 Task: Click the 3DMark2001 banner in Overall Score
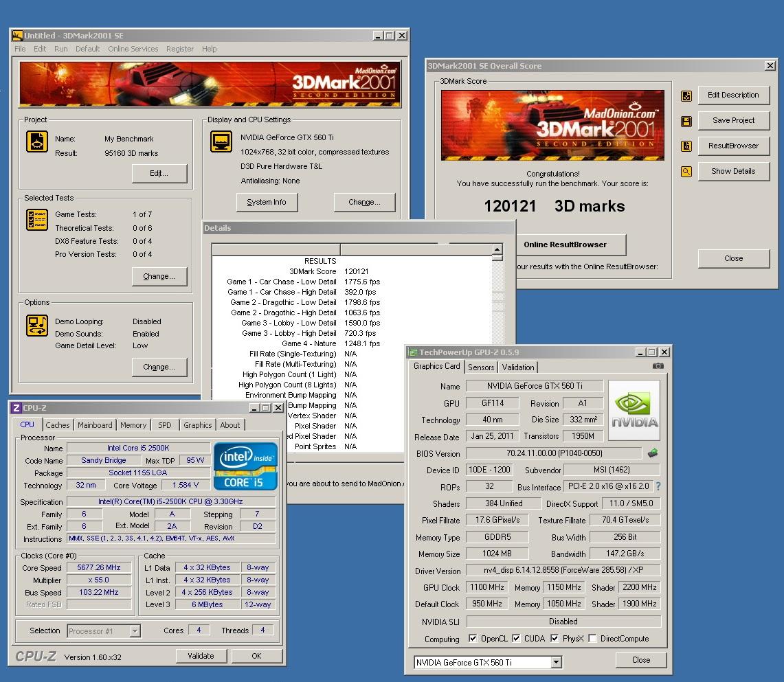[552, 126]
